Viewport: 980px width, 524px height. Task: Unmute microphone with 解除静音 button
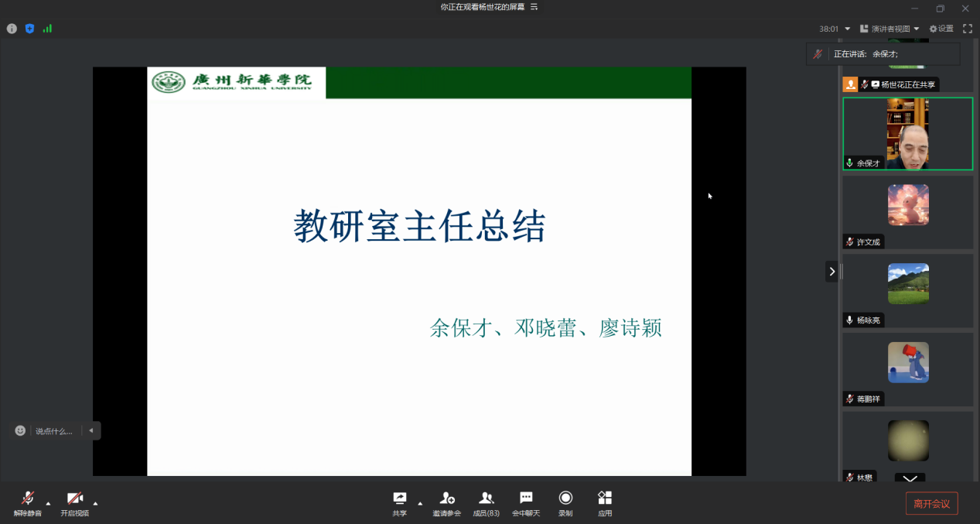[28, 502]
